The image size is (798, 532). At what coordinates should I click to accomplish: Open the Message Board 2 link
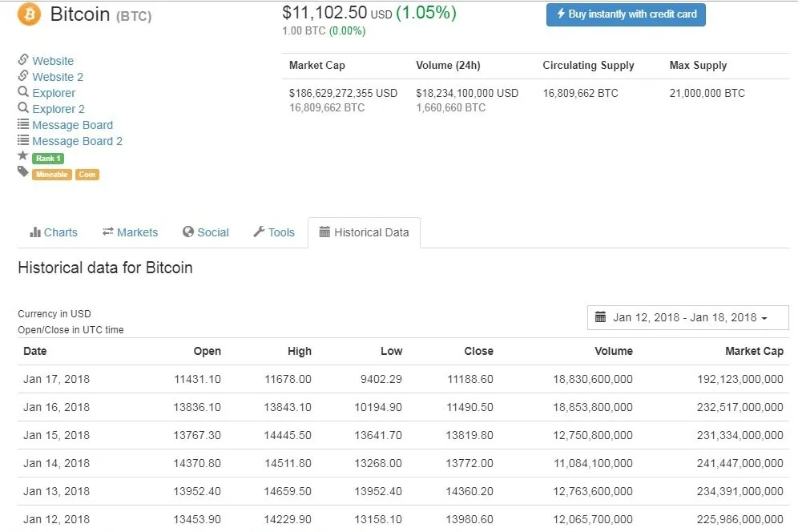coord(78,141)
